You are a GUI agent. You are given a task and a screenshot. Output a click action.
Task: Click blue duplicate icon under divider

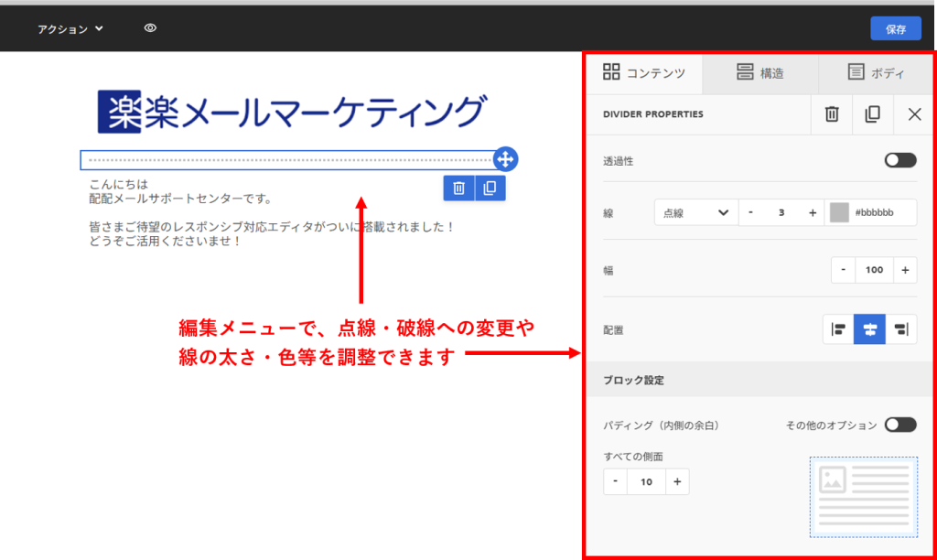click(x=490, y=188)
